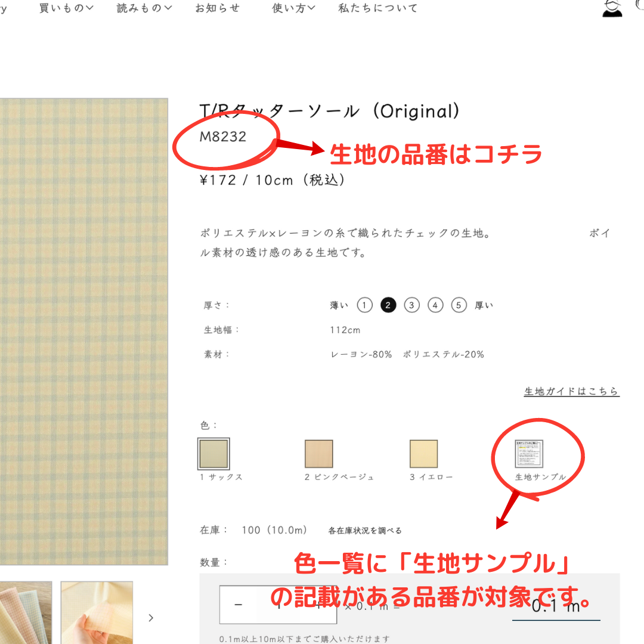The height and width of the screenshot is (644, 644).
Task: Follow the 生地ガイドはこちら link
Action: tap(571, 392)
